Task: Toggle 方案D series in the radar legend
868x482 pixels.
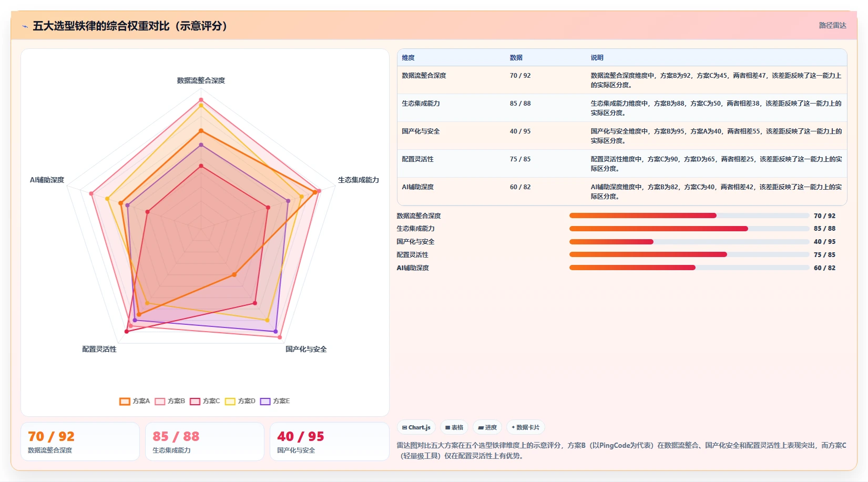Action: (x=240, y=401)
